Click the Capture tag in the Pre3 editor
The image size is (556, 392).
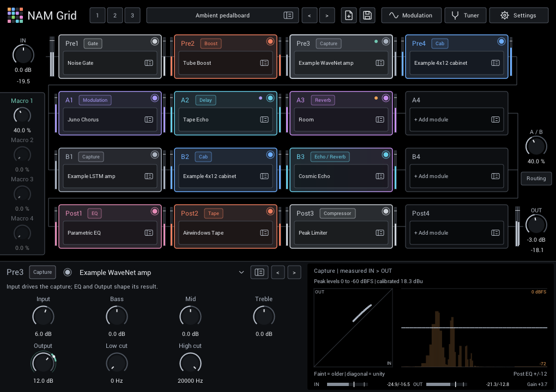(x=43, y=272)
